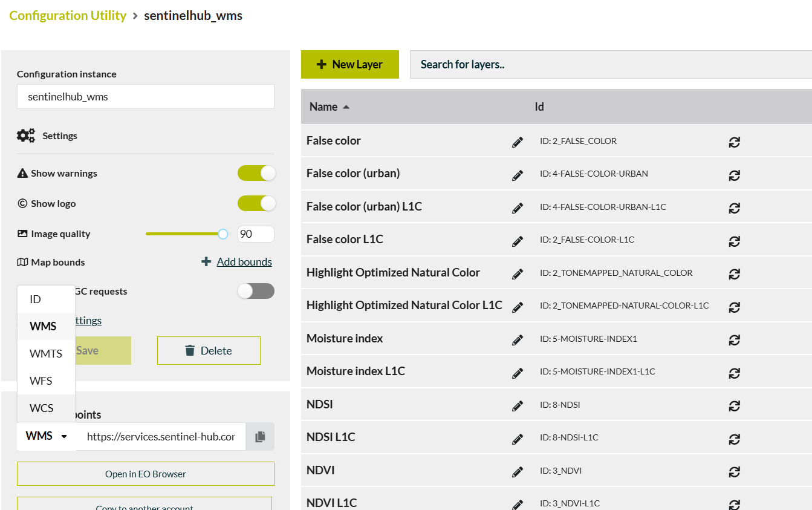Screen dimensions: 812x510
Task: Click the New Layer button
Action: (350, 64)
